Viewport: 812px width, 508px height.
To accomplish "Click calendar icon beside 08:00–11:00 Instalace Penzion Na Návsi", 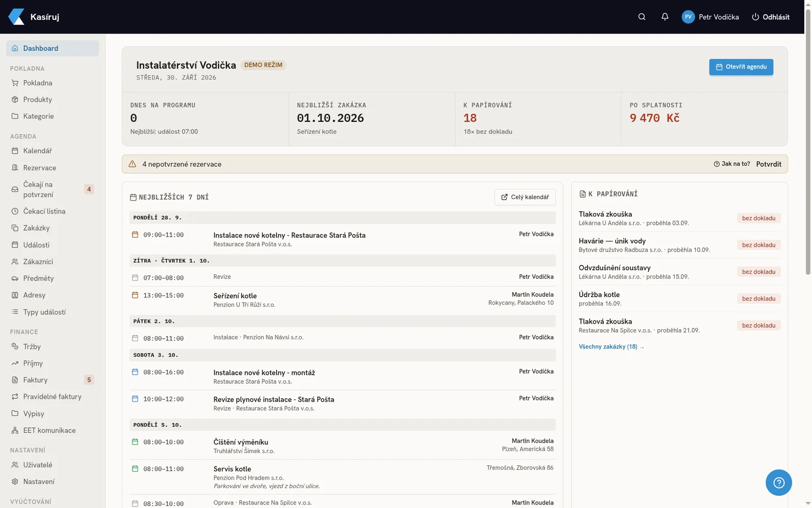I will coord(135,338).
